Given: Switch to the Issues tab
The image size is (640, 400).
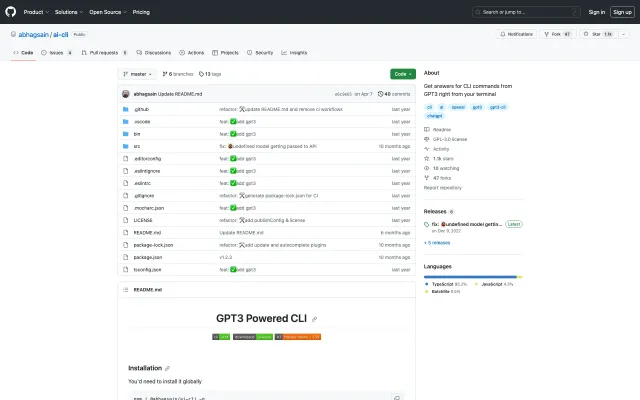Looking at the screenshot, I should (58, 52).
